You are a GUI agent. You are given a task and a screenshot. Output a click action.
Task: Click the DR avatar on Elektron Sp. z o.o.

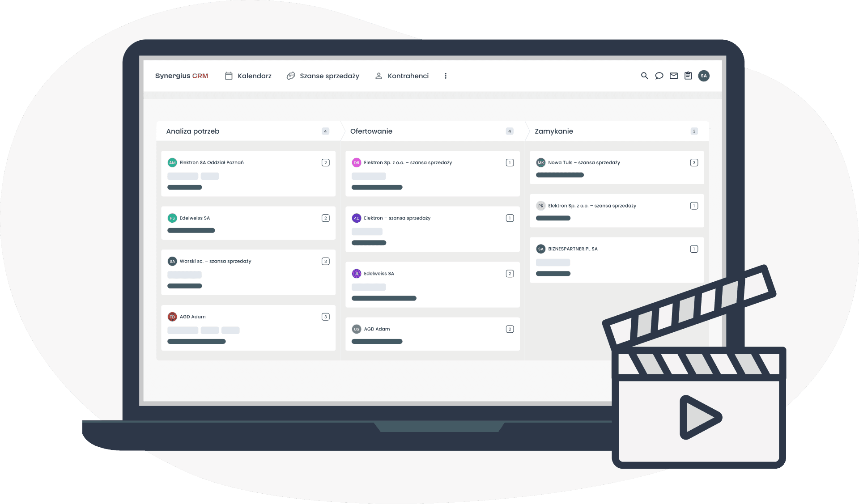[x=357, y=163]
